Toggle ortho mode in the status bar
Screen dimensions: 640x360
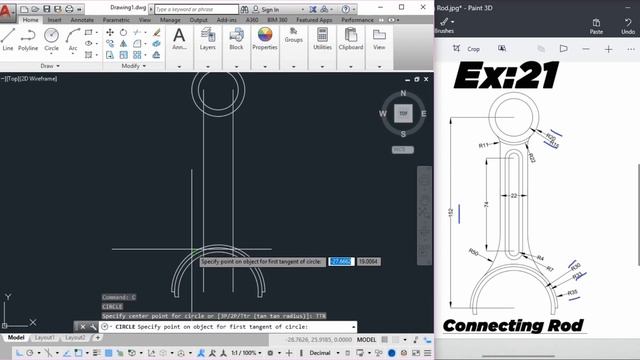(x=19, y=353)
